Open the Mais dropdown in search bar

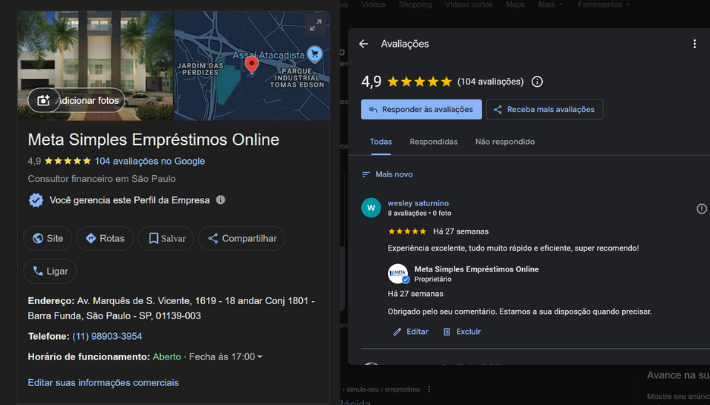point(550,5)
